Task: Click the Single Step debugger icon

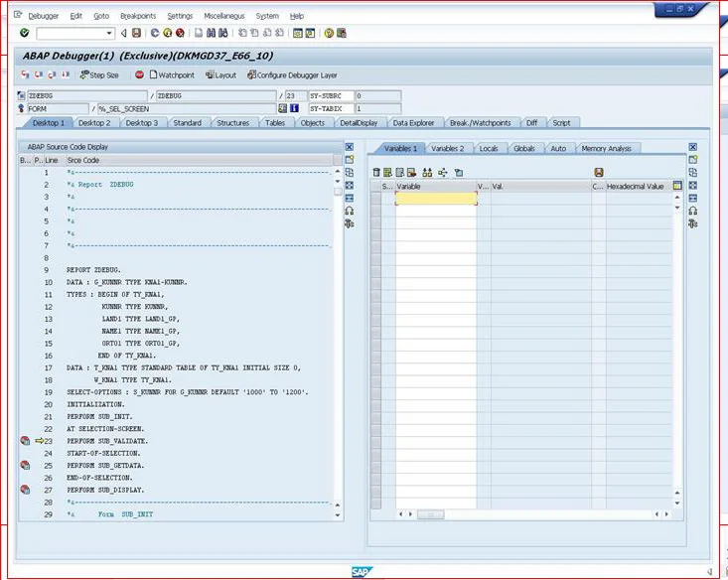Action: click(x=25, y=74)
